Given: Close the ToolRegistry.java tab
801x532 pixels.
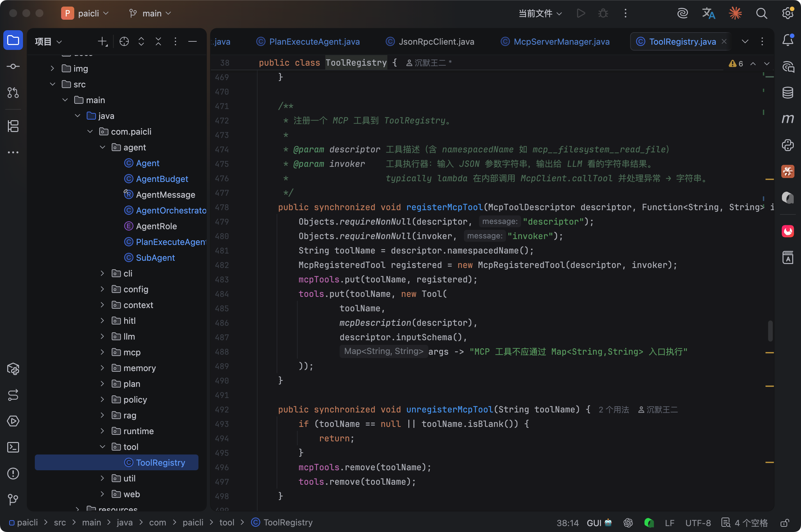Looking at the screenshot, I should [724, 41].
